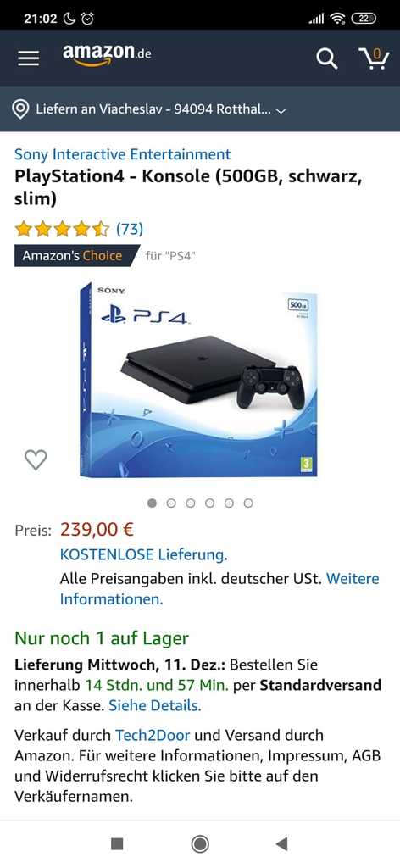
Task: Select the second product image dot
Action: click(x=171, y=504)
